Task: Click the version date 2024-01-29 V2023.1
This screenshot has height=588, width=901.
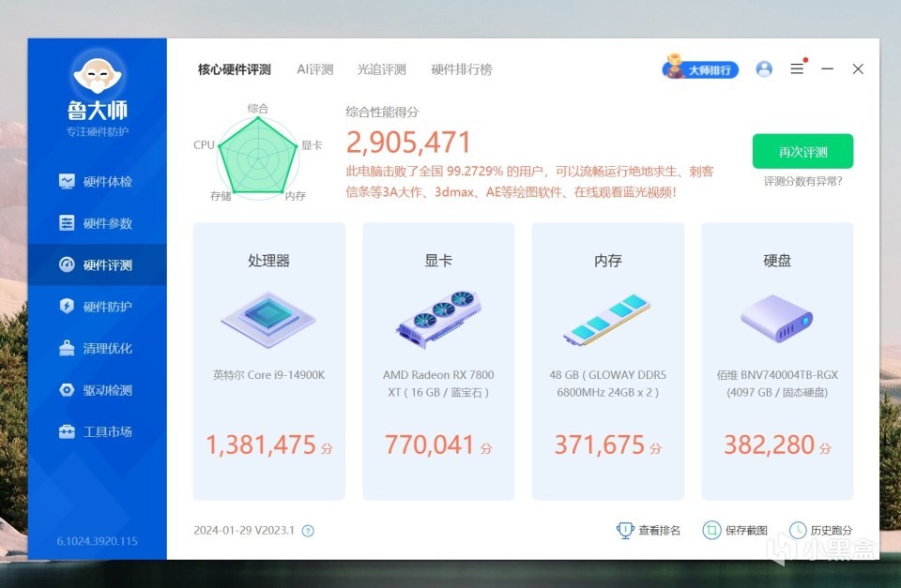Action: point(244,531)
